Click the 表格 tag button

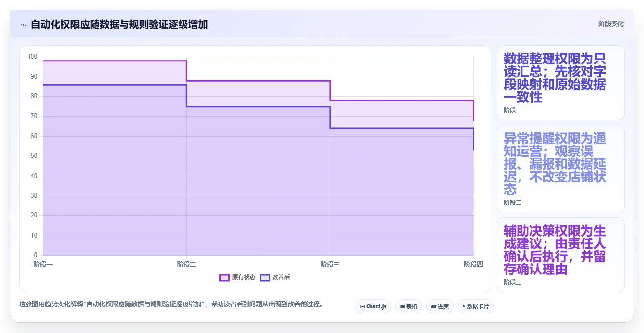[x=408, y=306]
